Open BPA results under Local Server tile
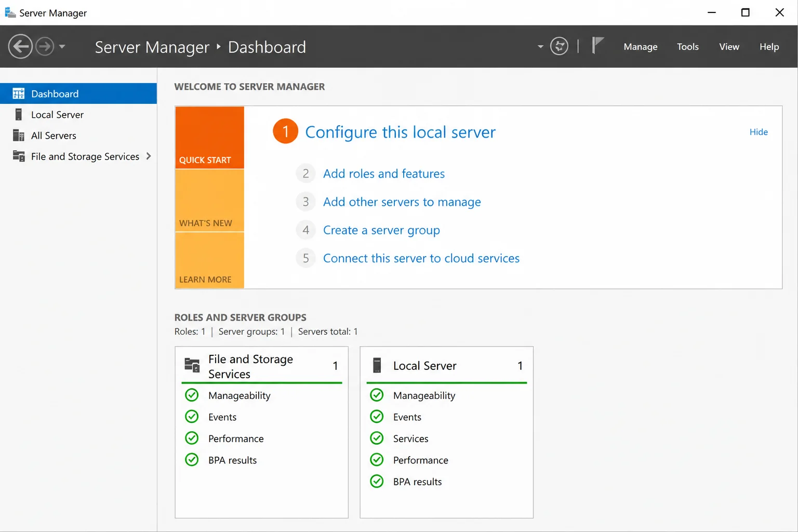 tap(417, 482)
